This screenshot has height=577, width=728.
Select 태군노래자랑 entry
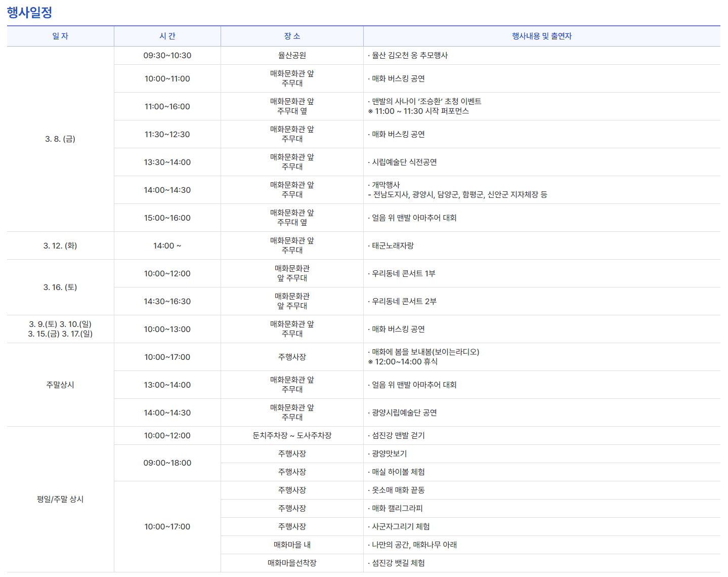tap(391, 245)
